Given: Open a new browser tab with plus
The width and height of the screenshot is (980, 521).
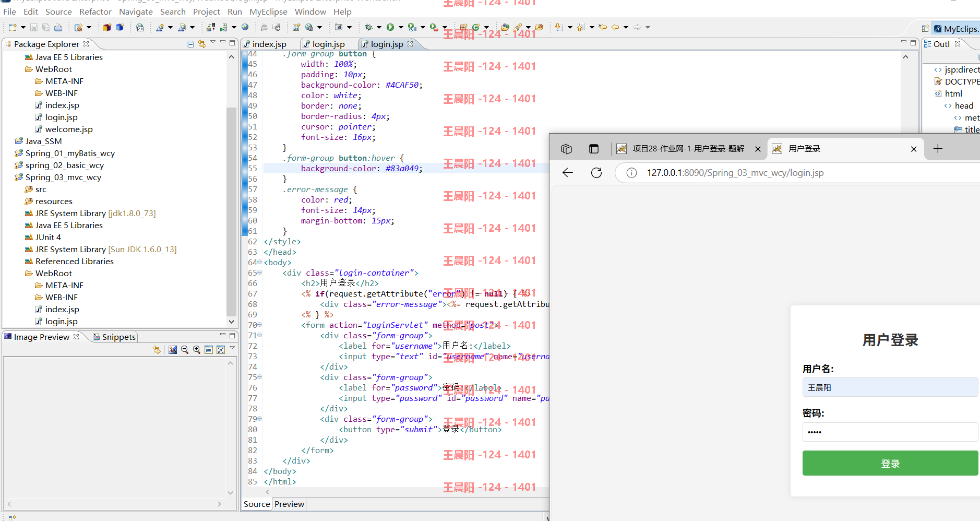Looking at the screenshot, I should click(x=938, y=149).
